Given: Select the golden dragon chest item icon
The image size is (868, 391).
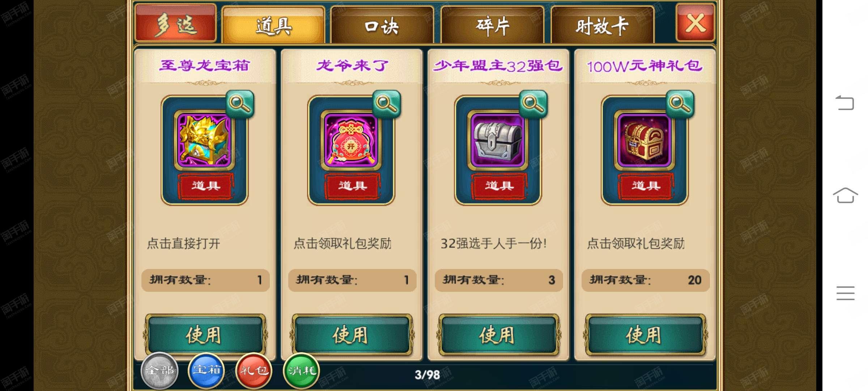Looking at the screenshot, I should coord(204,140).
